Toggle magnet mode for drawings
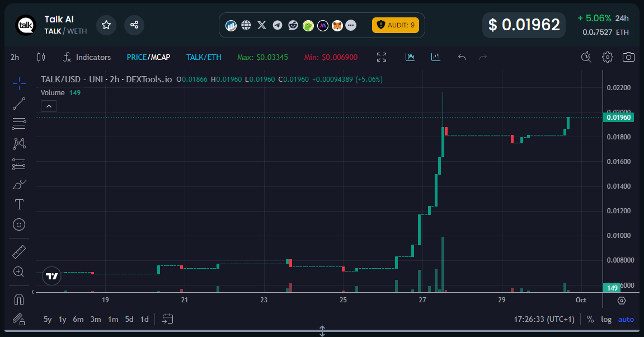 point(19,299)
